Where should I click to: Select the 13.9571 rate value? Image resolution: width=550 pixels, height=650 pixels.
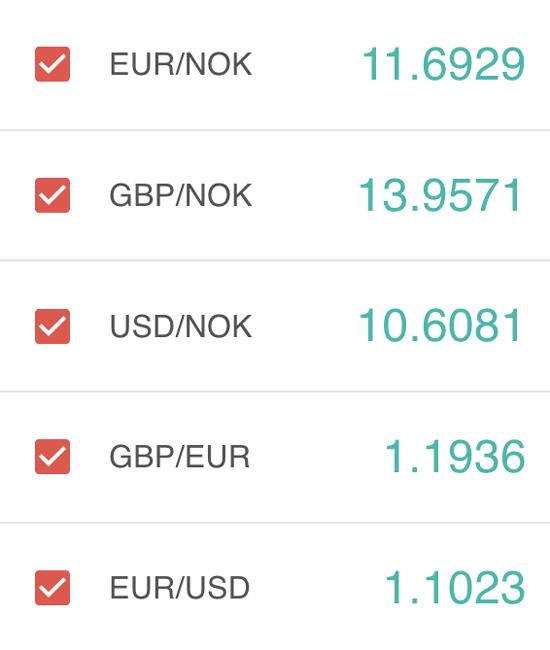pos(440,195)
